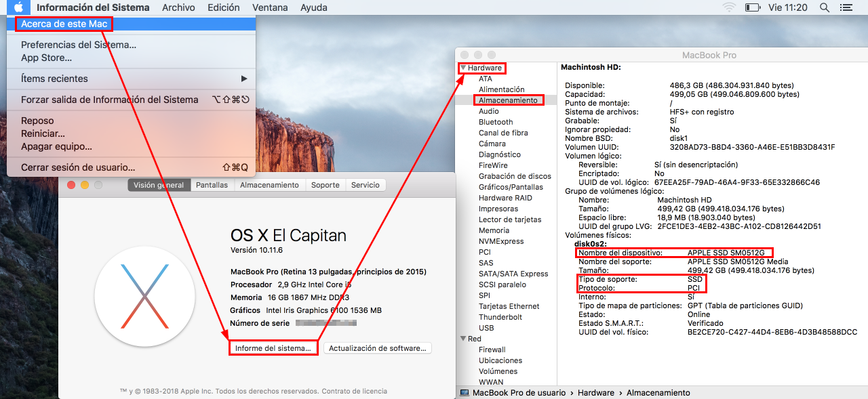Select Firewall under Red

[492, 350]
